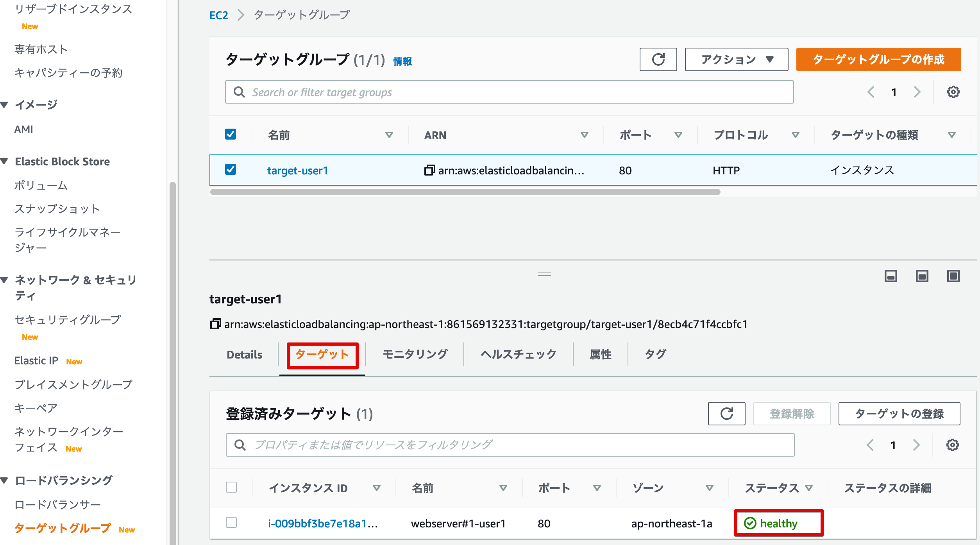Click the 登録解除 button

click(x=792, y=413)
